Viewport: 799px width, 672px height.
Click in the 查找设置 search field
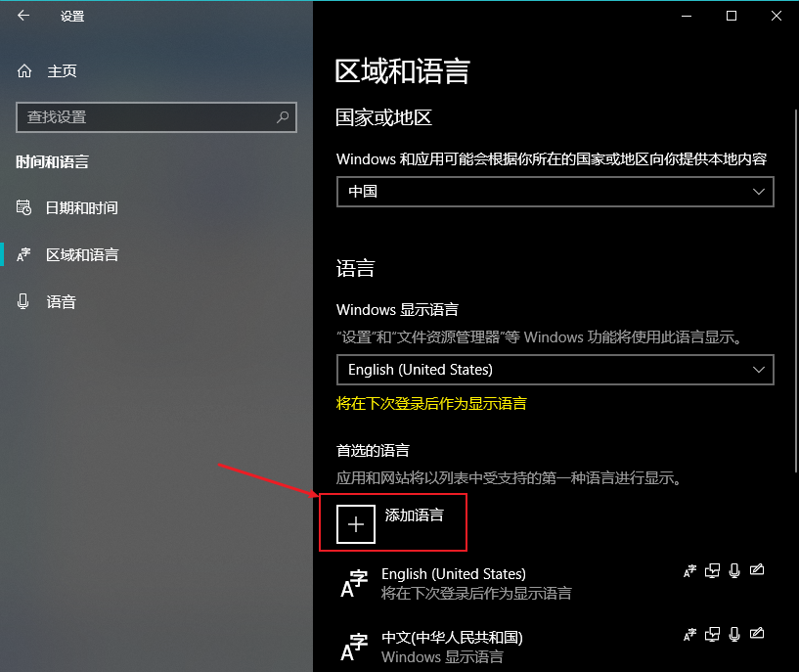coord(155,117)
